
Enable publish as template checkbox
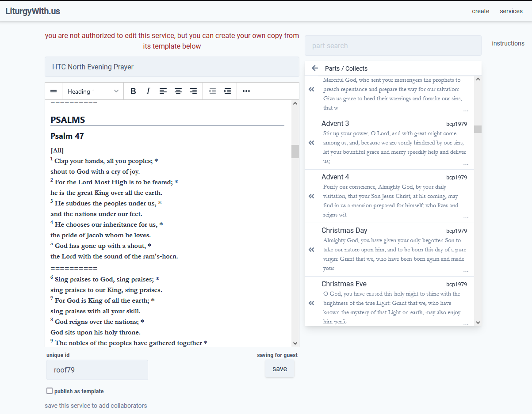click(50, 391)
